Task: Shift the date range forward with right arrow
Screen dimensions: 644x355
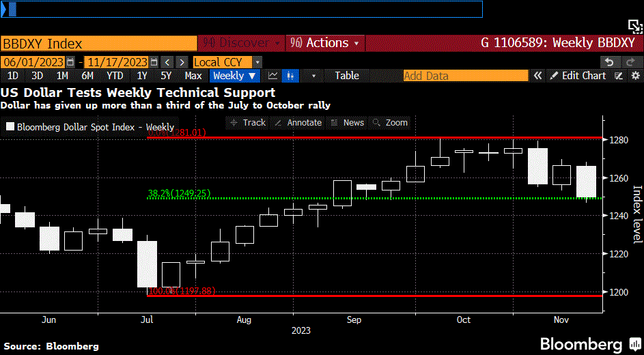Action: [x=182, y=62]
